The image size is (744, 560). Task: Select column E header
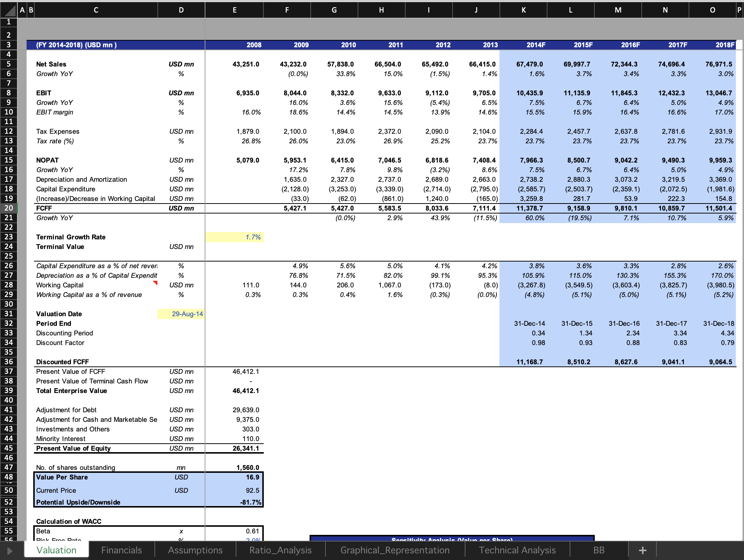pos(234,10)
